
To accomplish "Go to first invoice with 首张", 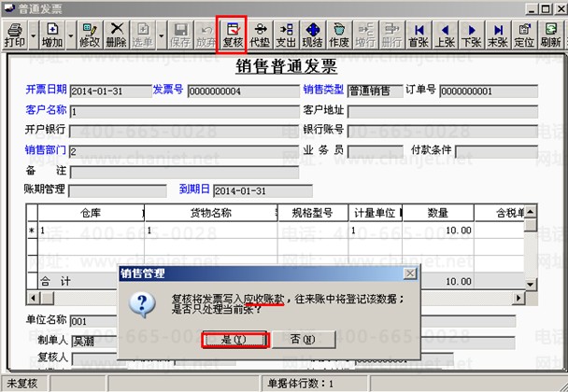I will pyautogui.click(x=419, y=35).
